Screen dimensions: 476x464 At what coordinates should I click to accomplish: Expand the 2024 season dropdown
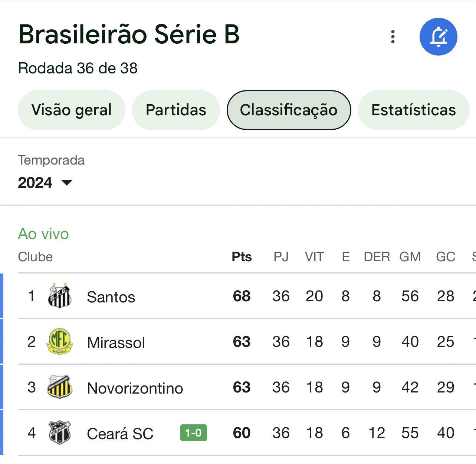(45, 183)
